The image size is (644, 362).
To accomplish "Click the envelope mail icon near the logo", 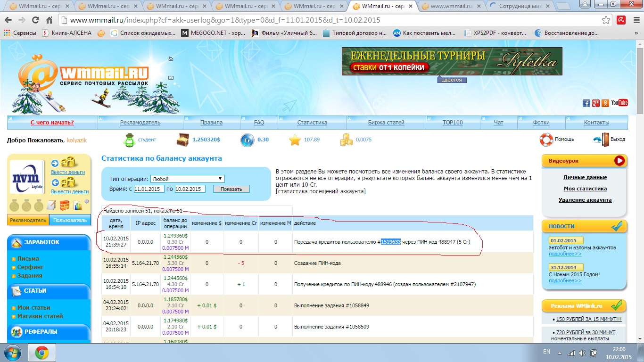I will pyautogui.click(x=171, y=78).
